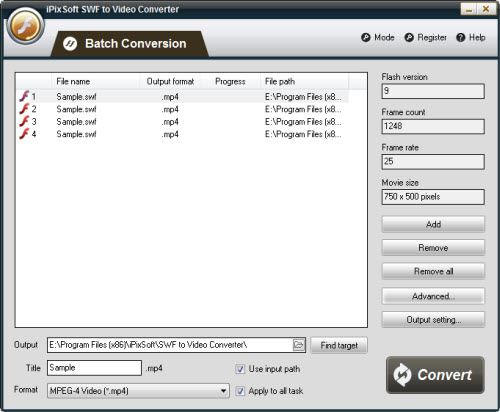The width and height of the screenshot is (500, 412).
Task: Click the Flash icon of row 1
Action: coord(24,96)
